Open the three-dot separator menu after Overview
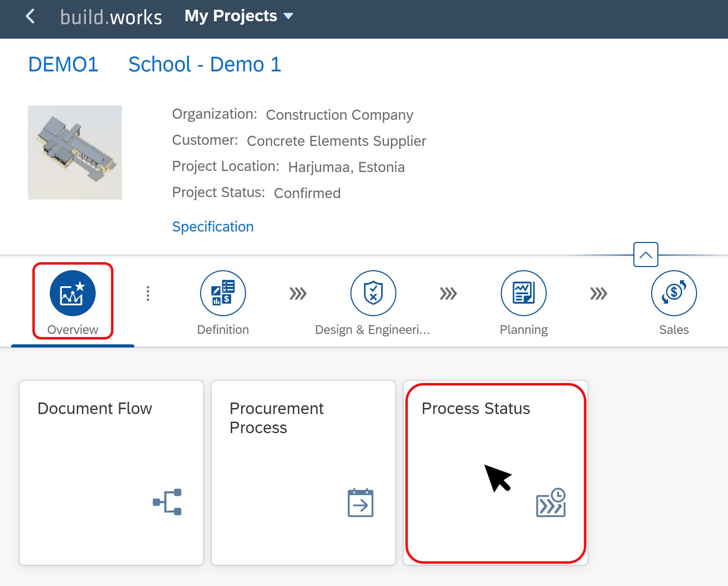 pyautogui.click(x=148, y=293)
